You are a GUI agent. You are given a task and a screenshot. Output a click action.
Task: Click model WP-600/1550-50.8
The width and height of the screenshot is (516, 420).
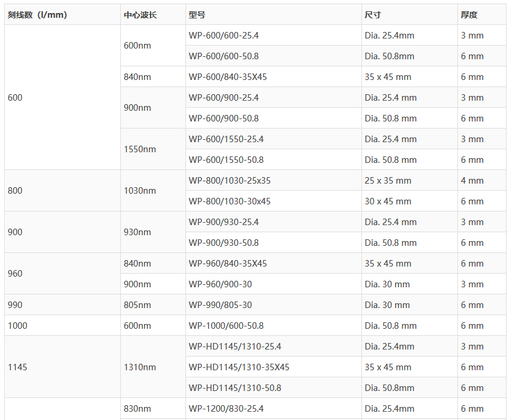tap(226, 160)
